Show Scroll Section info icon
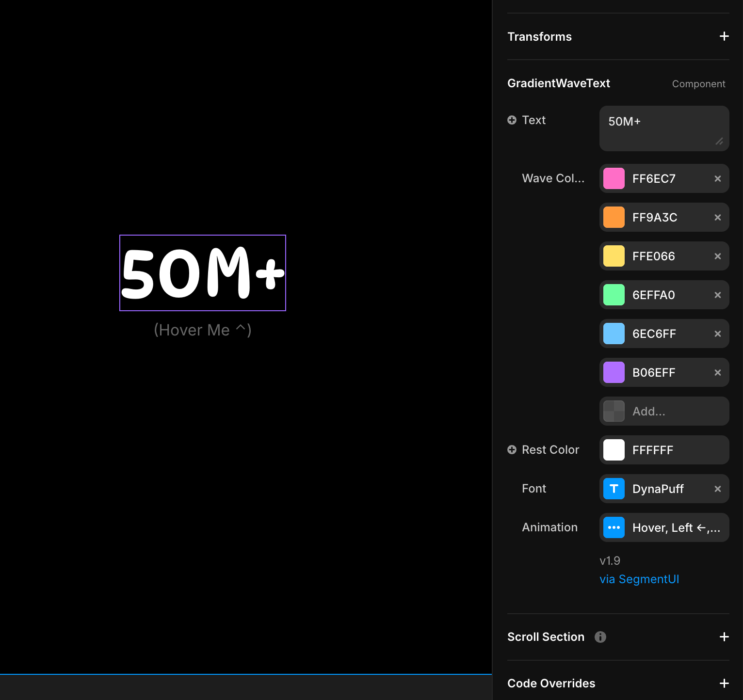743x700 pixels. 600,637
